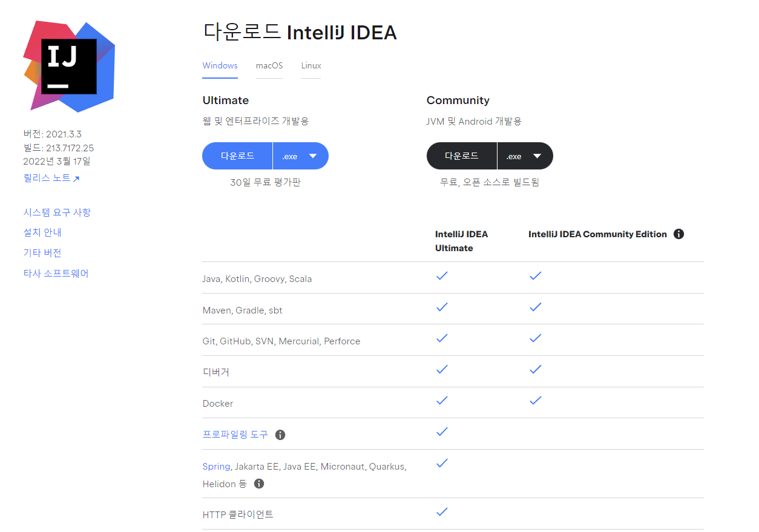Click Ultimate checkmark in Java, Kotlin row
759x532 pixels.
(442, 275)
